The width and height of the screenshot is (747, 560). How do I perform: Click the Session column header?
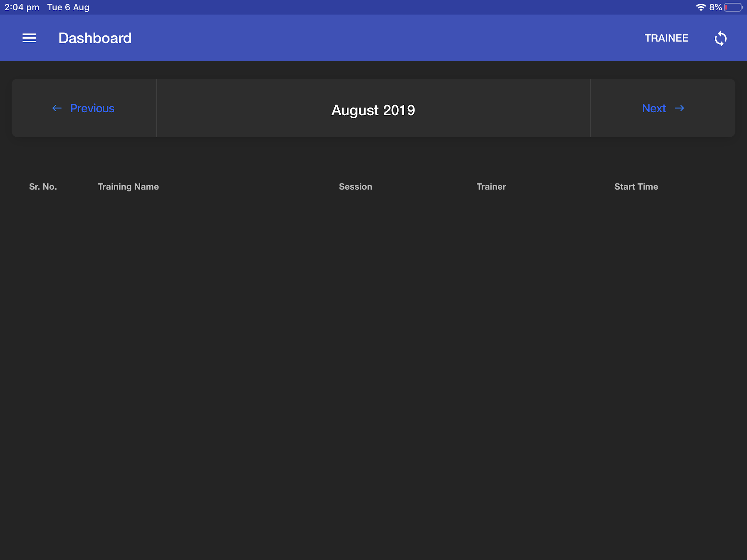[355, 187]
